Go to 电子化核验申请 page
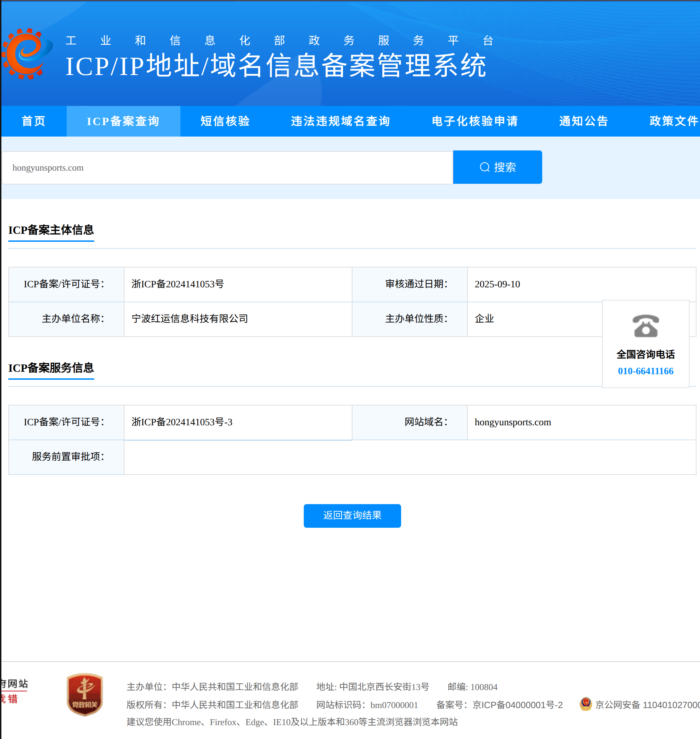 coord(475,121)
